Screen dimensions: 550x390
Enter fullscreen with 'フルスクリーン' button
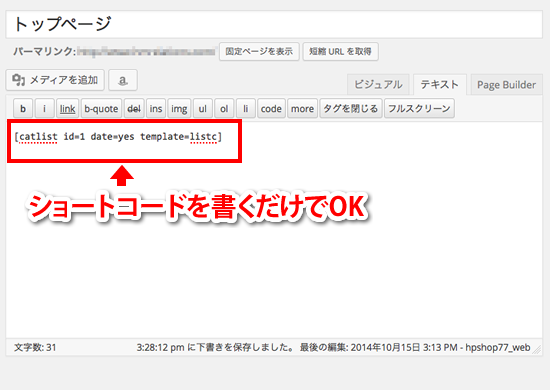tap(419, 108)
